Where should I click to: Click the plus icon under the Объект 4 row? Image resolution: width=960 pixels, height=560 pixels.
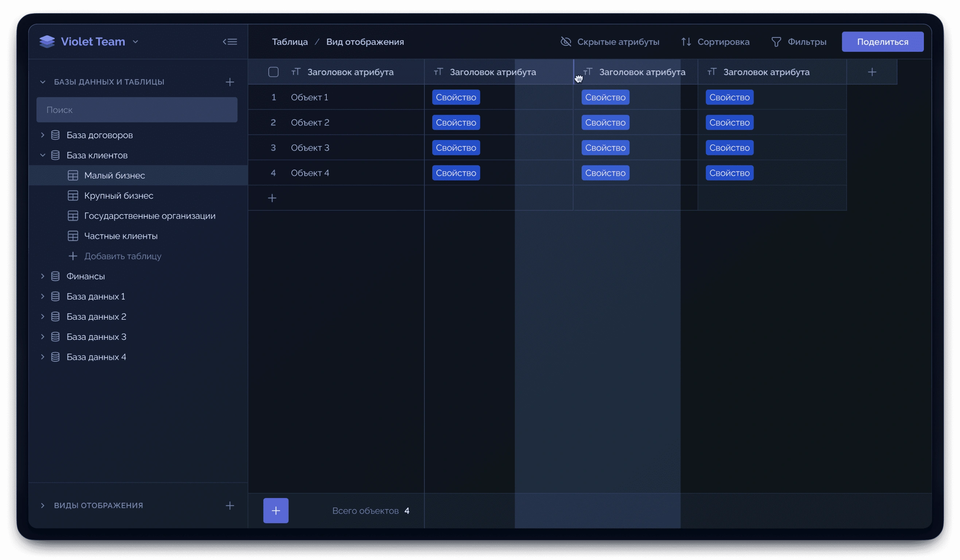pyautogui.click(x=272, y=198)
